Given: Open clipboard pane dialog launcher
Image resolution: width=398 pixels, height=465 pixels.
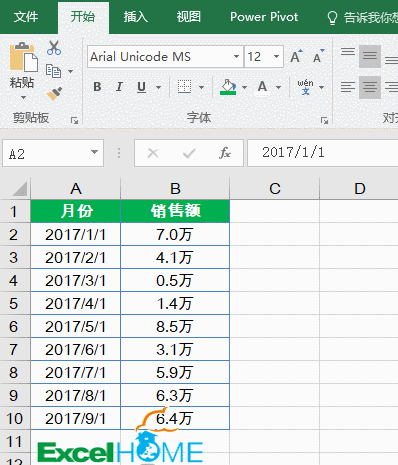Looking at the screenshot, I should [x=74, y=120].
